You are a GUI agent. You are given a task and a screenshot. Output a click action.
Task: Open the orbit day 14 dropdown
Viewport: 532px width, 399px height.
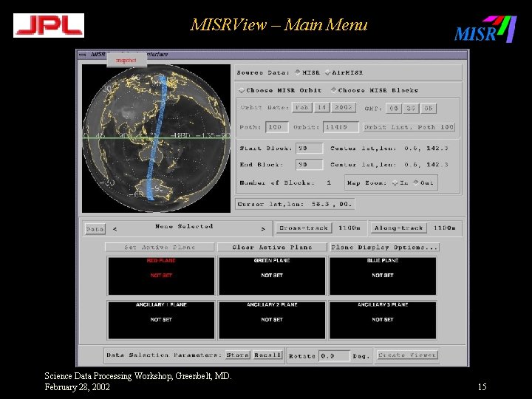click(x=321, y=108)
